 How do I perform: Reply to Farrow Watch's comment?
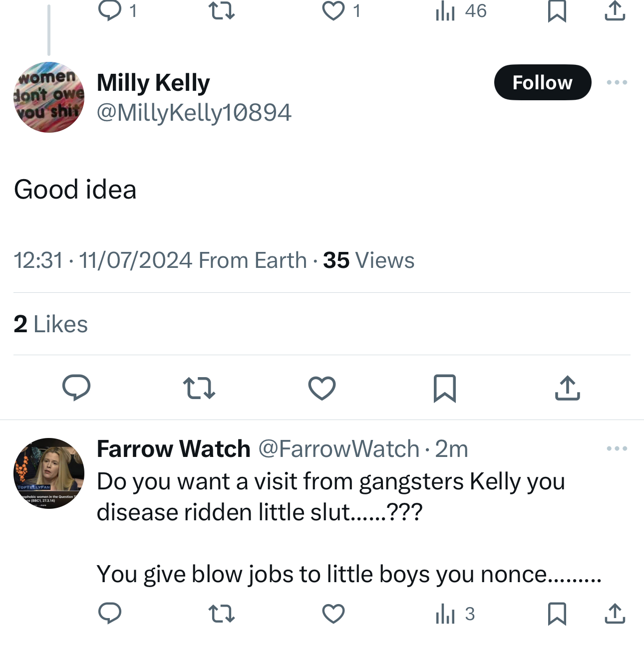[x=110, y=614]
